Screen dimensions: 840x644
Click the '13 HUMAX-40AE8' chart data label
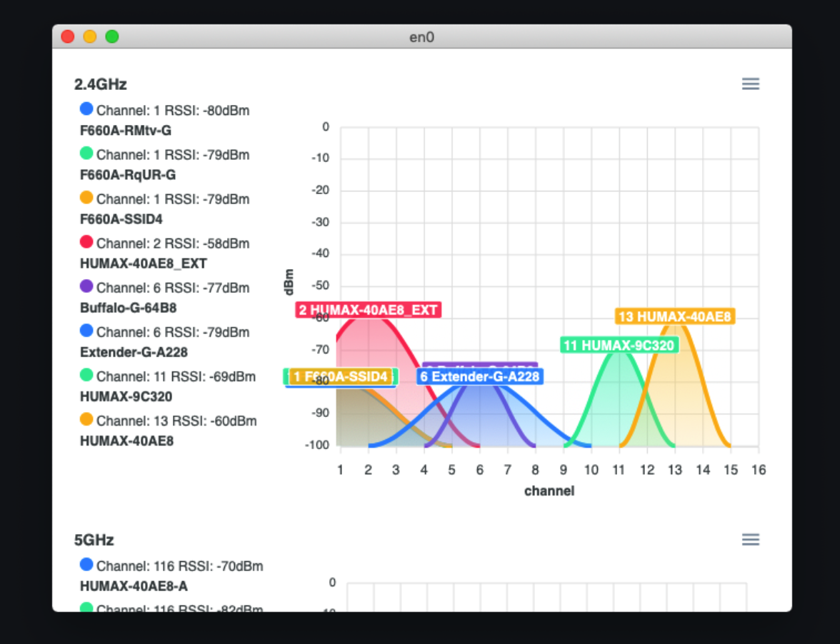pos(674,316)
